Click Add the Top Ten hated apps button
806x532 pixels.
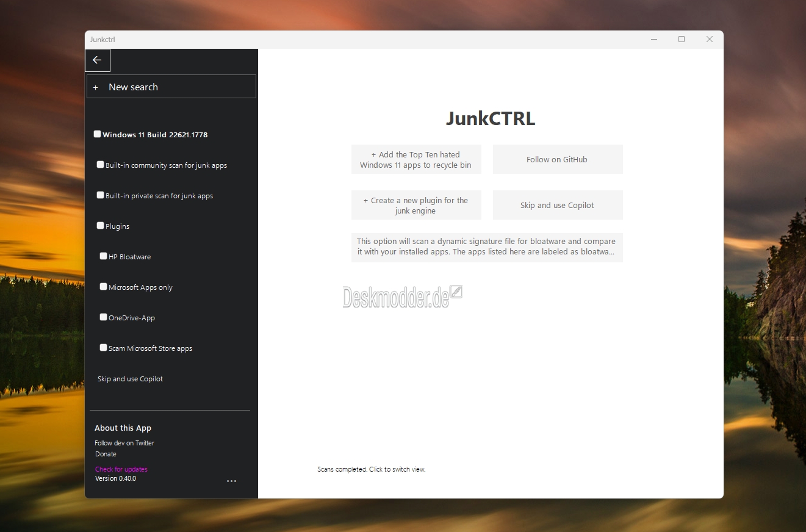click(416, 159)
